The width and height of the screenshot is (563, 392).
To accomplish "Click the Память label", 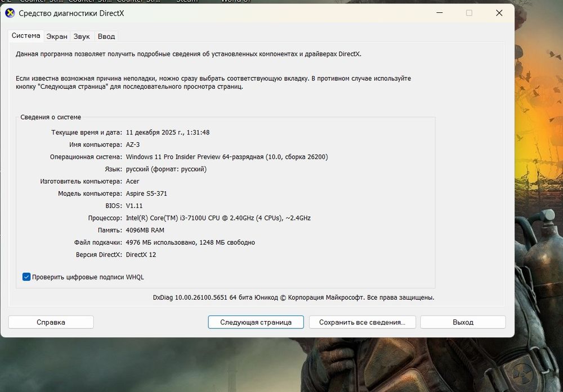I will coord(110,230).
